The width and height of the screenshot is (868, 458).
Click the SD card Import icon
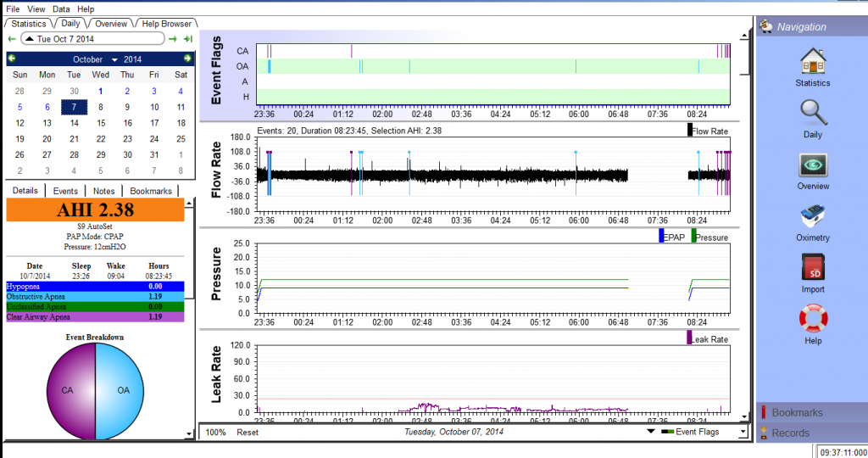813,268
